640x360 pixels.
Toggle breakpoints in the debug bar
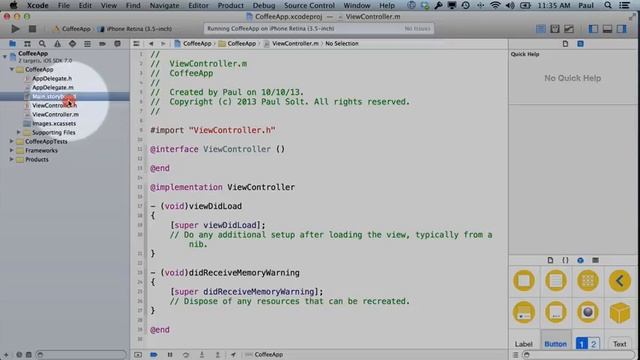click(153, 355)
